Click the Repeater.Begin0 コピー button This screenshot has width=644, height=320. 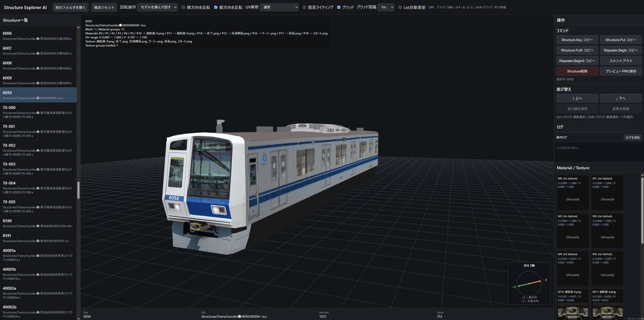[x=577, y=61]
